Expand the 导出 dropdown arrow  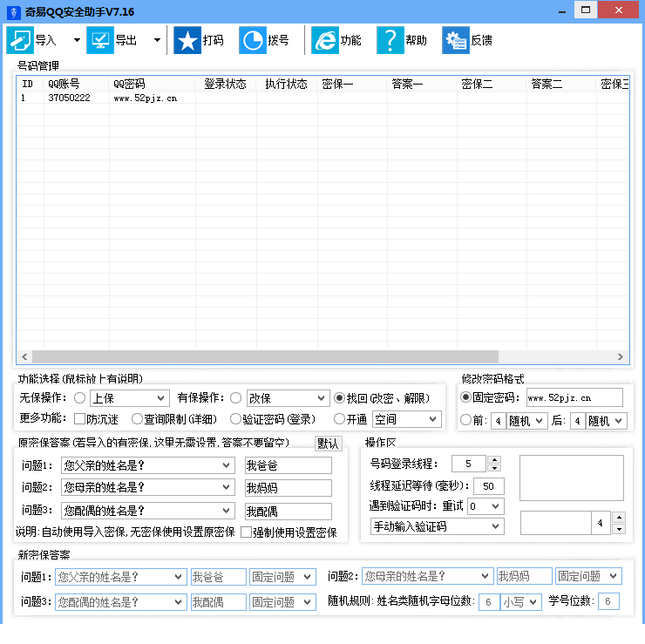click(157, 40)
